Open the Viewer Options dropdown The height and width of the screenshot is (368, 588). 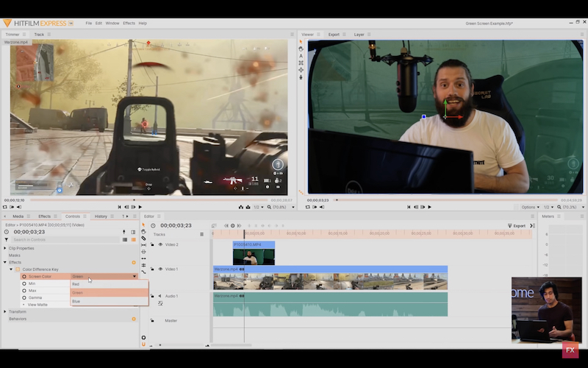tap(530, 207)
